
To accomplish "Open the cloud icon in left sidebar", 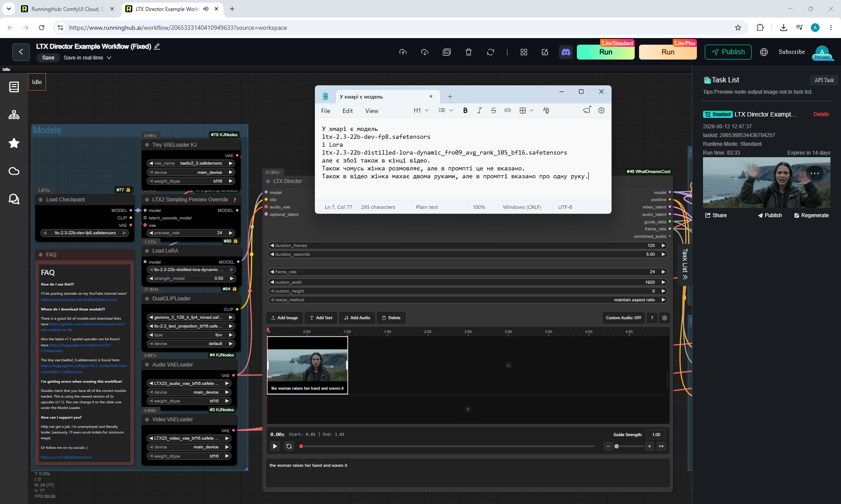I will pos(14,171).
